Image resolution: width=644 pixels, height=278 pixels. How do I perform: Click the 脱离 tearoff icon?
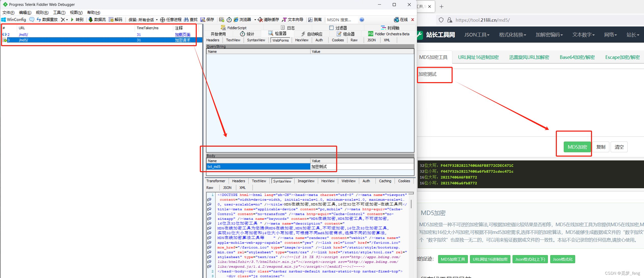315,20
